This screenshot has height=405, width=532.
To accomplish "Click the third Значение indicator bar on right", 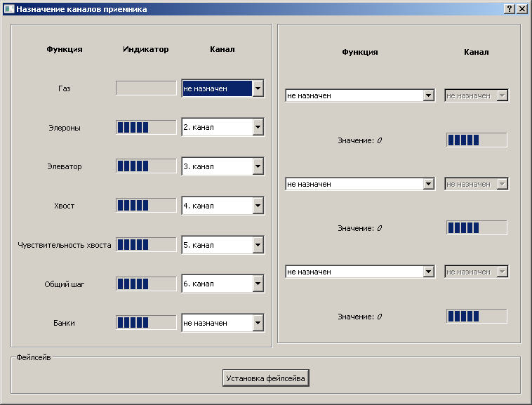I will coord(477,317).
